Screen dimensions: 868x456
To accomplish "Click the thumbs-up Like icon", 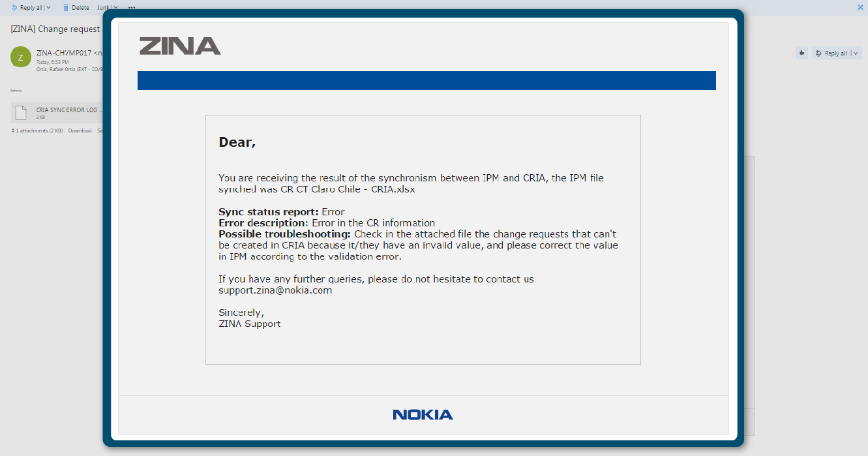I will click(801, 53).
